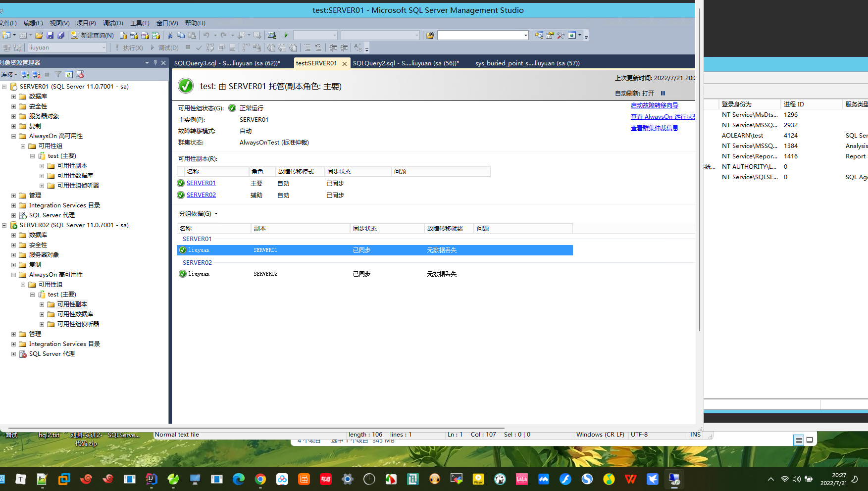Show hidden system tray icons
The image size is (868, 491).
[x=771, y=479]
